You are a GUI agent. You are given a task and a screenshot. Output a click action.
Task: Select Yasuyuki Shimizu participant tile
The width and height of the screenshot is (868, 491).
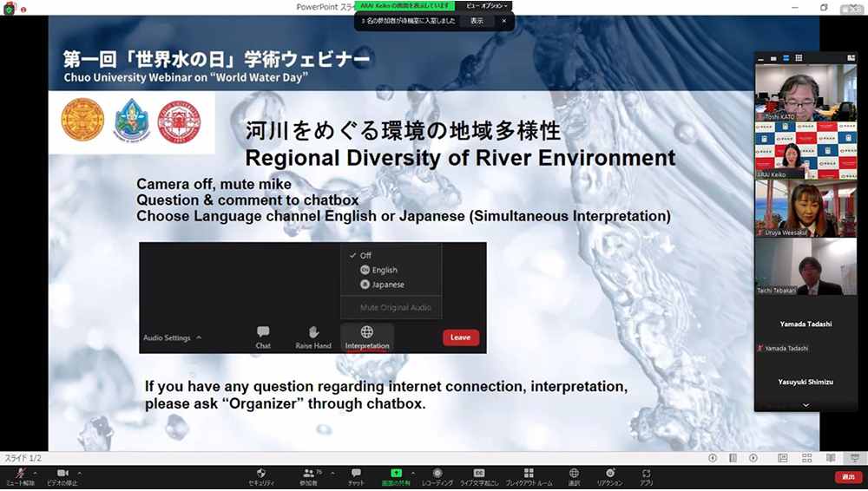[x=806, y=382]
